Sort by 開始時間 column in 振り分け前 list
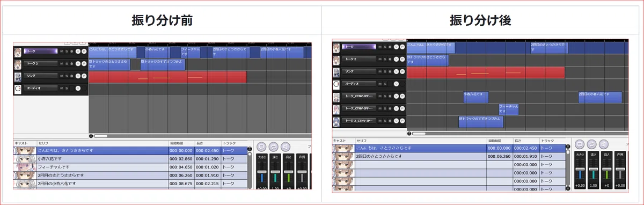Screen dimensions: 644x205 [x=181, y=143]
